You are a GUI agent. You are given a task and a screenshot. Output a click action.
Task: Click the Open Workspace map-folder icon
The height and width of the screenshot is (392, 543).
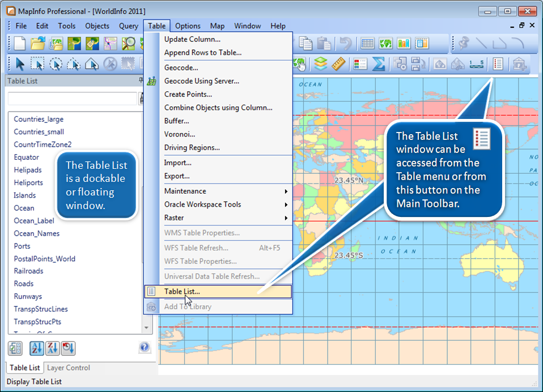pyautogui.click(x=56, y=44)
